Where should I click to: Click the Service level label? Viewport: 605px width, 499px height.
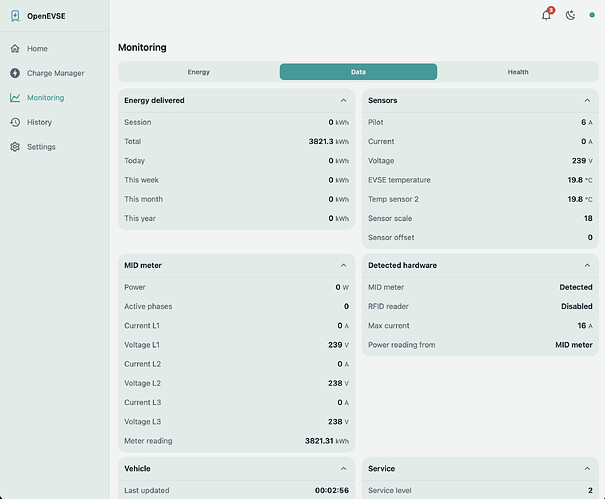click(x=390, y=490)
